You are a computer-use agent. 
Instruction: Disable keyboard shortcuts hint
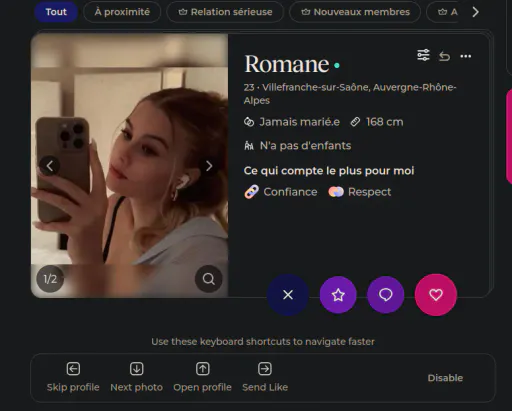pos(445,378)
